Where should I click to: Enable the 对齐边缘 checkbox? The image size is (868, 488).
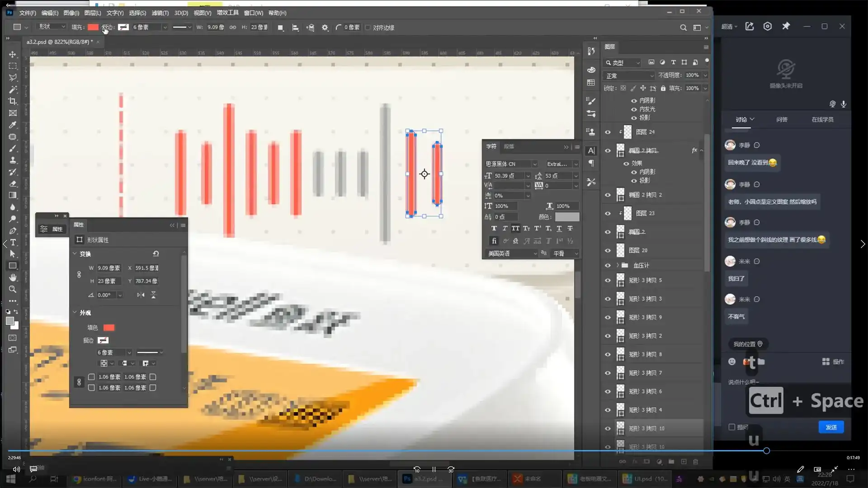pyautogui.click(x=368, y=28)
